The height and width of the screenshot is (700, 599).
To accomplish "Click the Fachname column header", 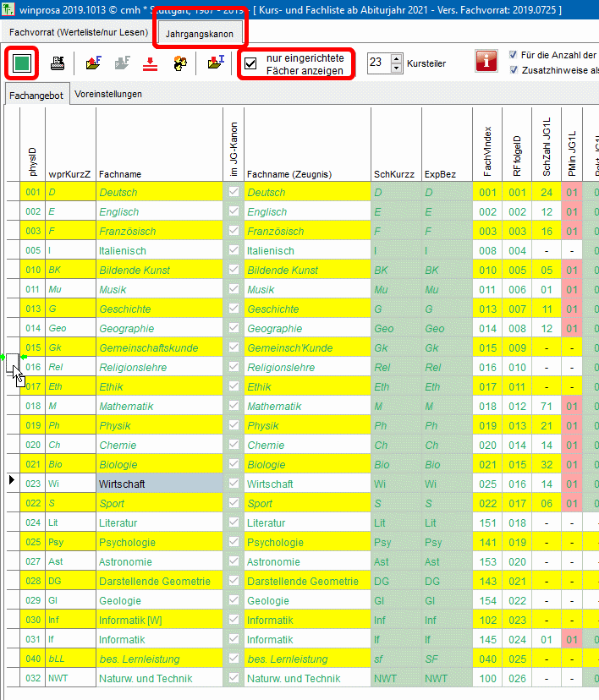I will (x=120, y=174).
